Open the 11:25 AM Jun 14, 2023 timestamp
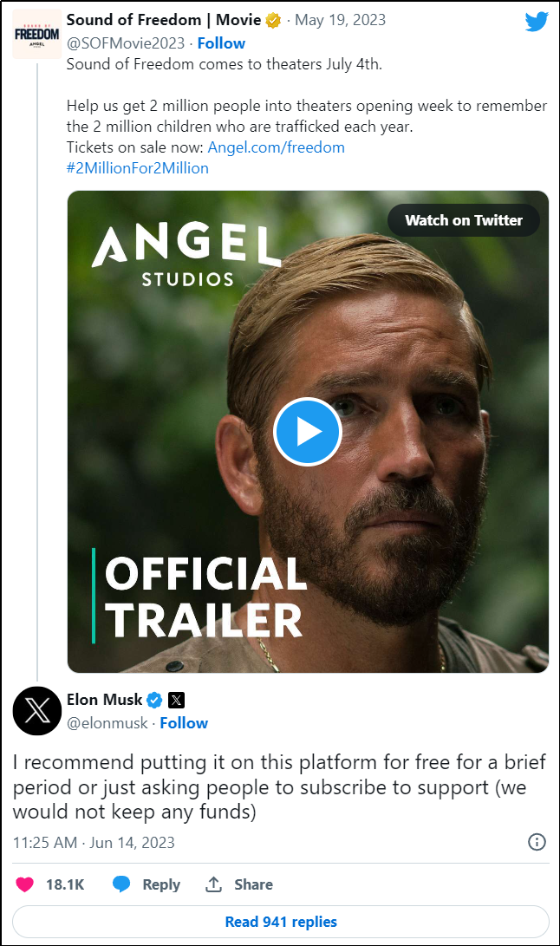The image size is (560, 946). pos(94,842)
